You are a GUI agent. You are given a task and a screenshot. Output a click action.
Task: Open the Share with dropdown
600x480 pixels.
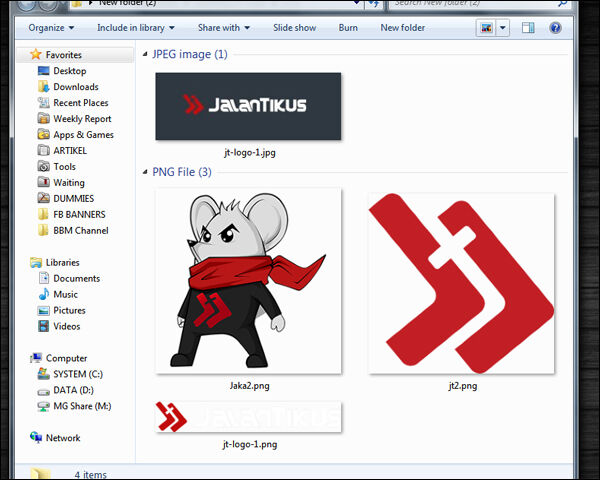pyautogui.click(x=224, y=28)
